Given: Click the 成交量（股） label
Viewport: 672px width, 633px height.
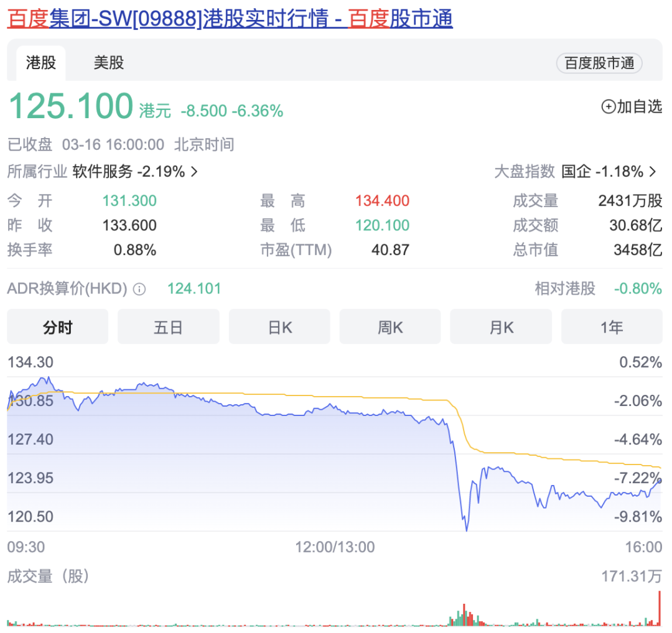Looking at the screenshot, I should click(x=48, y=576).
